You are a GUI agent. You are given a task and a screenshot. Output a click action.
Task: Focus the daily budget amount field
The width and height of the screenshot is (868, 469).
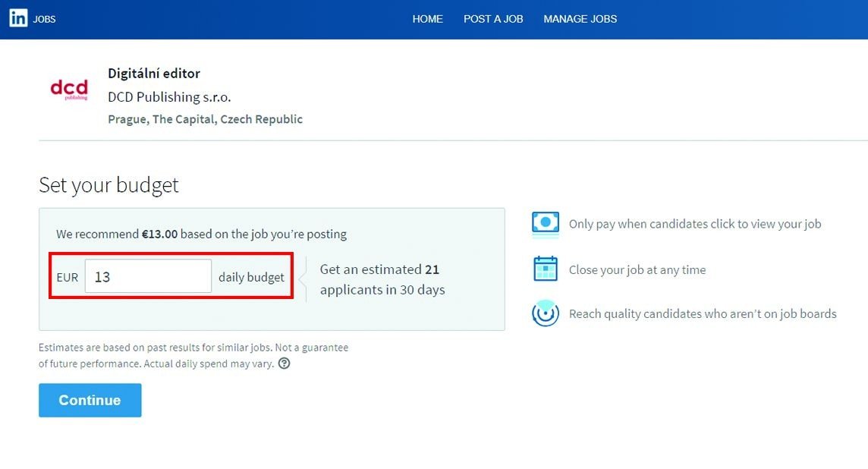(148, 277)
